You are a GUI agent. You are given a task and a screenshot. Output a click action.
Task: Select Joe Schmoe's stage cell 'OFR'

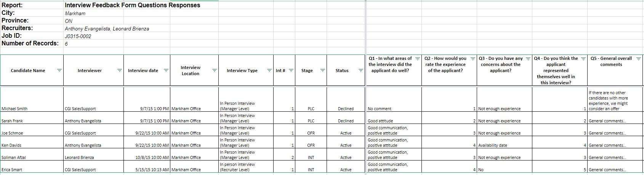(311, 130)
